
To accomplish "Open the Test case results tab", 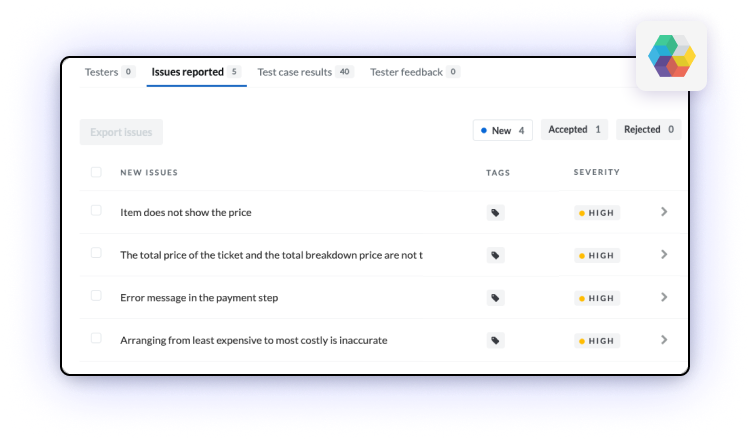I will (x=305, y=72).
